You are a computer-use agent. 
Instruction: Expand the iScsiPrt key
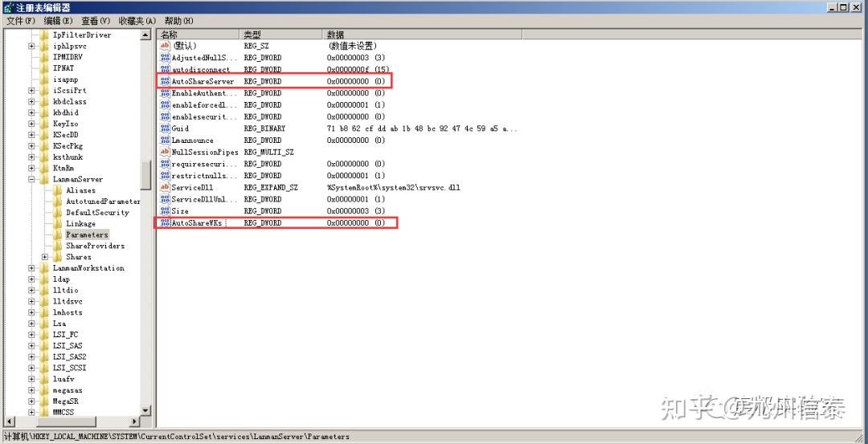(31, 90)
